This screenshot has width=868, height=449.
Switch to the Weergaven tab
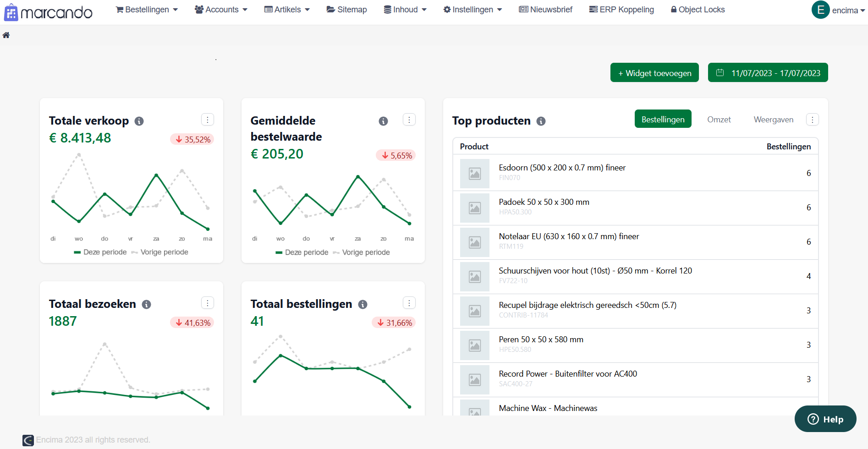tap(774, 120)
